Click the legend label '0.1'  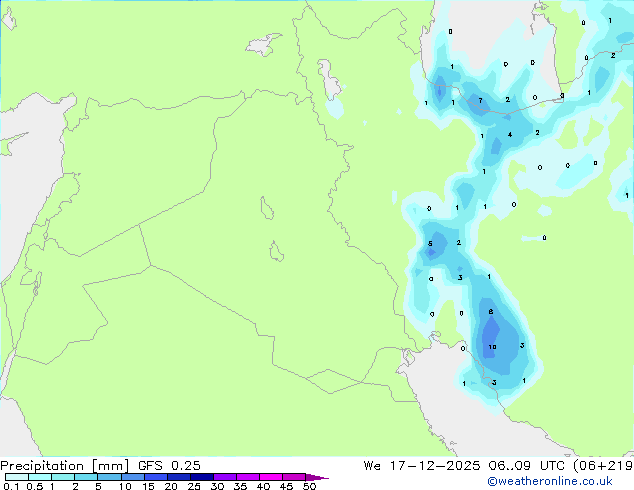(x=11, y=486)
